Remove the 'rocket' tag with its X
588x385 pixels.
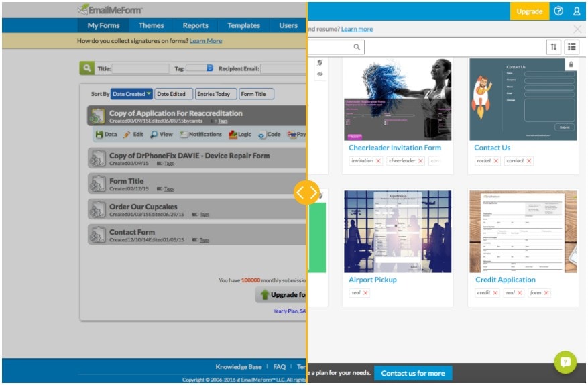click(496, 161)
